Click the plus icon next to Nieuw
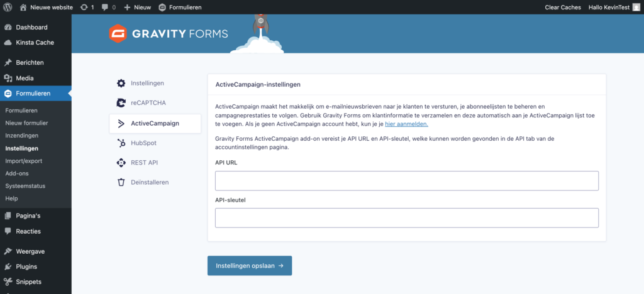This screenshot has width=644, height=294. [127, 8]
